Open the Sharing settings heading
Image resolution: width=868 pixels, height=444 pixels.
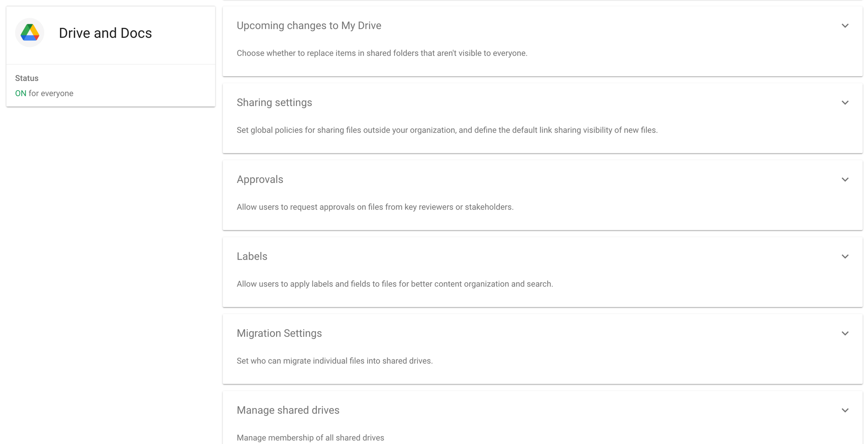pyautogui.click(x=274, y=103)
